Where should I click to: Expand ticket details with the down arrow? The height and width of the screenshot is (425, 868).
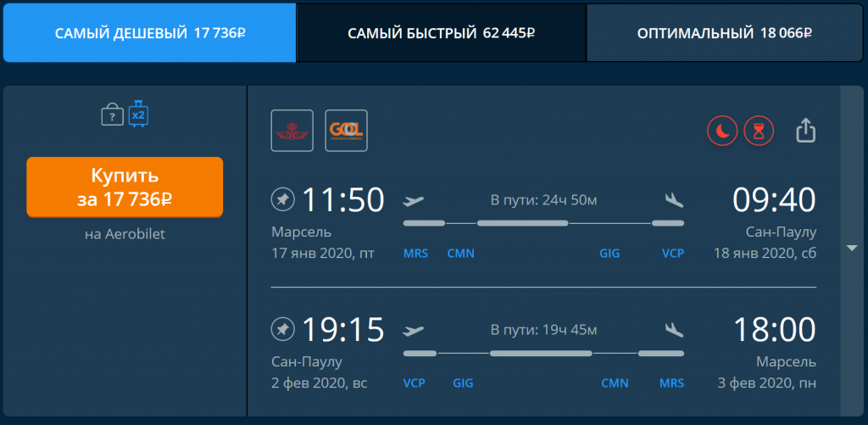pyautogui.click(x=852, y=249)
